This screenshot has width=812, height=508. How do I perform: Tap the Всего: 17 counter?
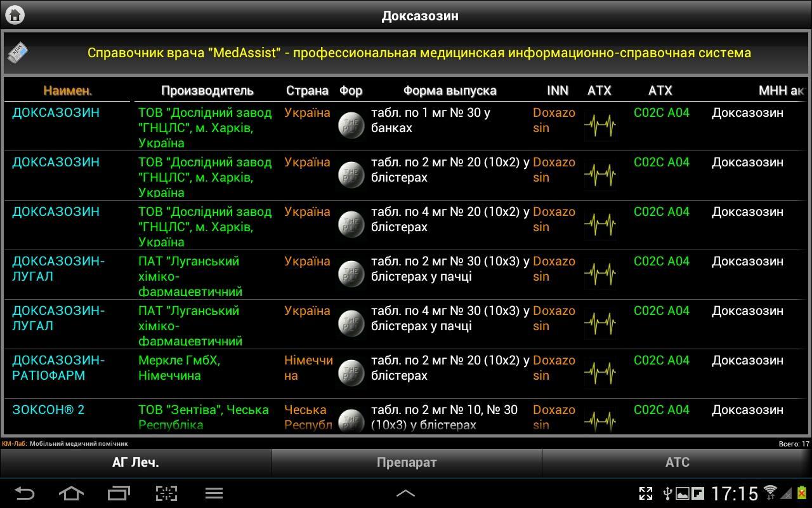point(794,444)
